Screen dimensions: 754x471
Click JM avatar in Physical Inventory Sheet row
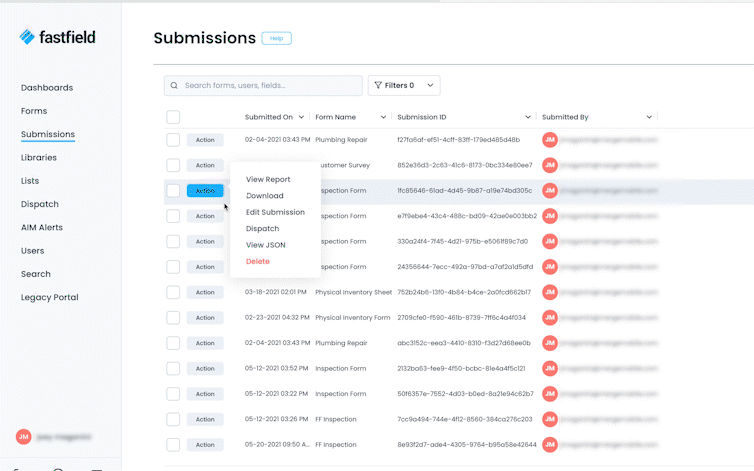(x=549, y=292)
